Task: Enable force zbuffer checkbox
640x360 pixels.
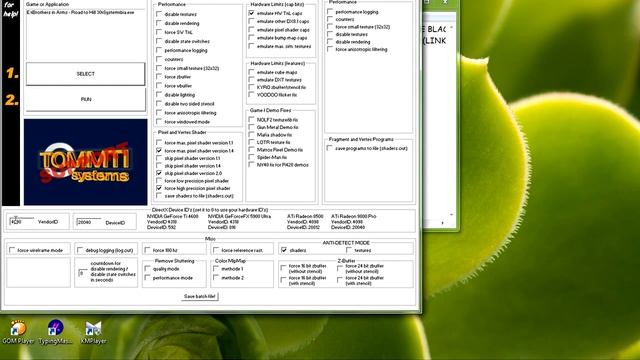Action: click(x=159, y=77)
